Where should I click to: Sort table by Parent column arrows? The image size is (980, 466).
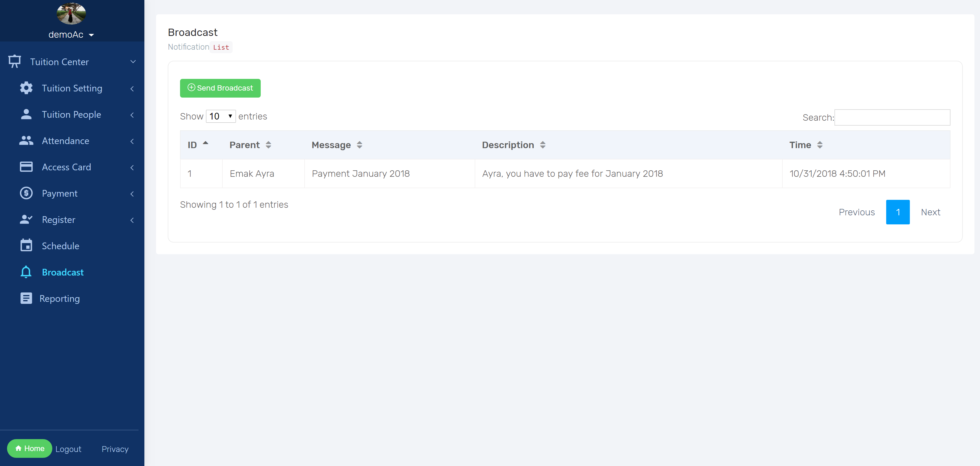click(x=269, y=145)
